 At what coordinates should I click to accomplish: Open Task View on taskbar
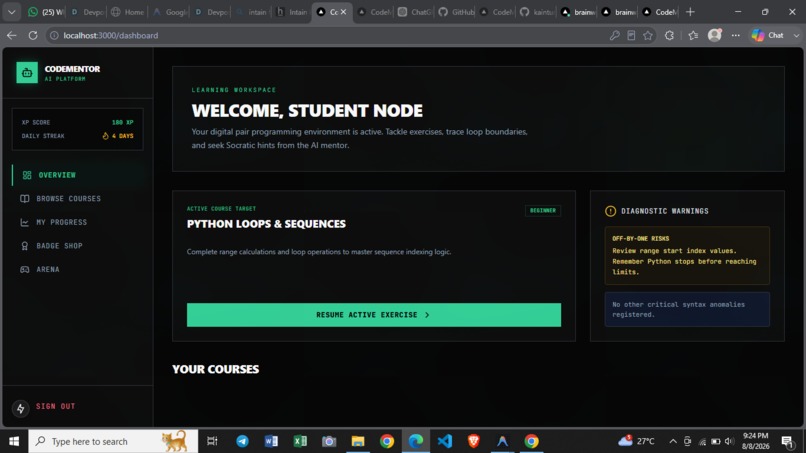click(212, 441)
